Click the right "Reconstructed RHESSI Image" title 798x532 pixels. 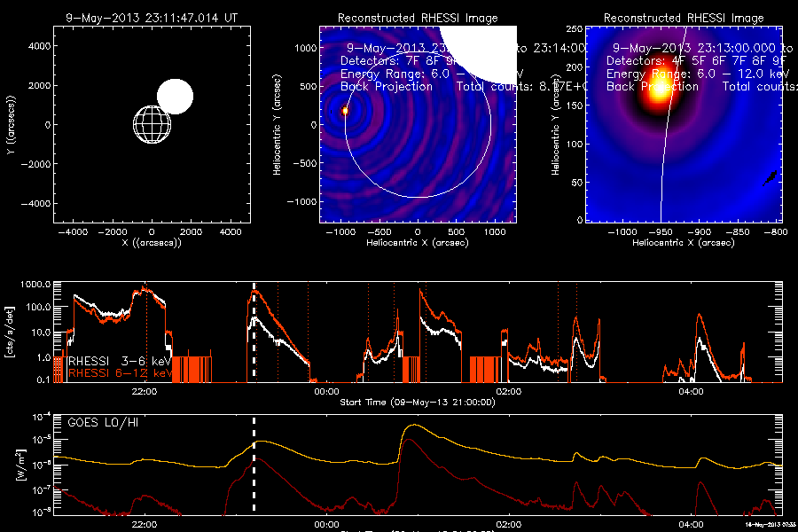click(684, 18)
